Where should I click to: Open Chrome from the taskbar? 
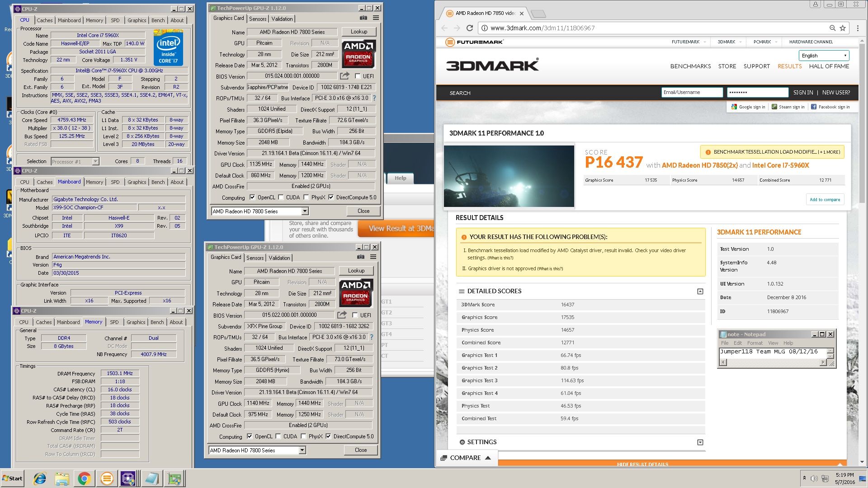pos(84,479)
